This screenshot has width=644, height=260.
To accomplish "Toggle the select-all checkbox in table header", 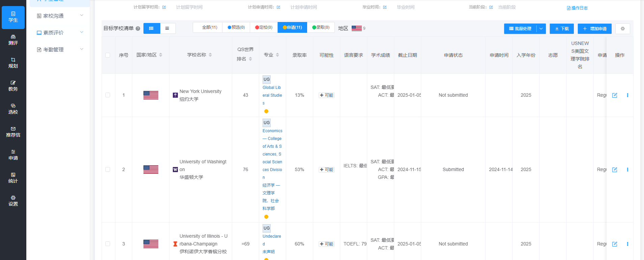I will [x=108, y=55].
